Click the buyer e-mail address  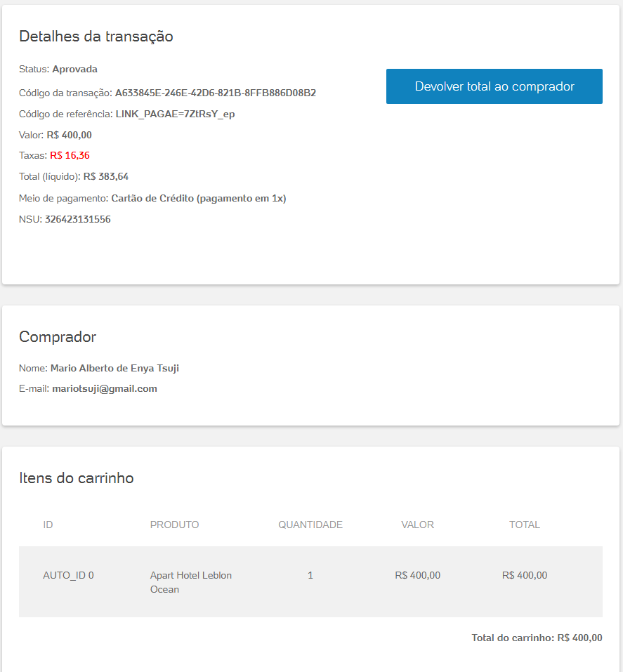105,388
